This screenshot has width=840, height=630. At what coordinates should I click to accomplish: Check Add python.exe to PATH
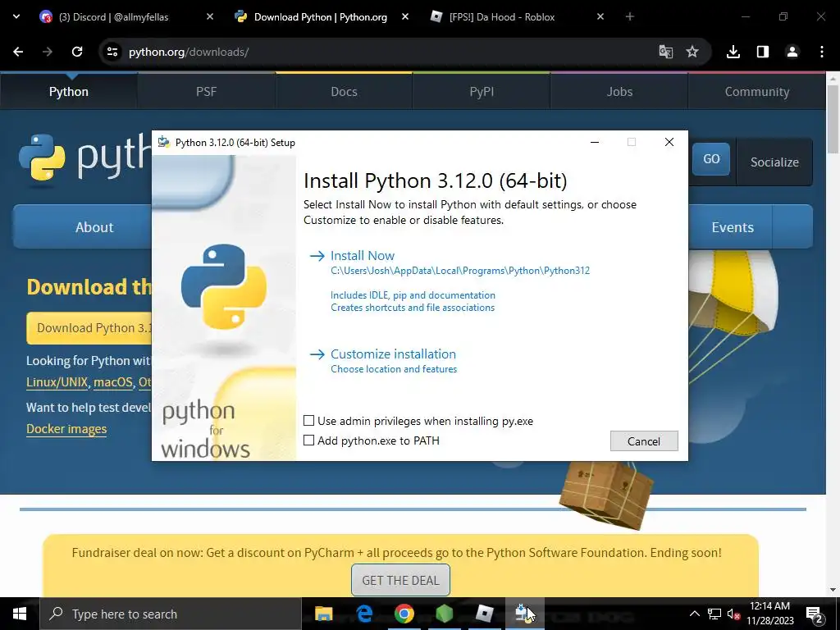pos(308,441)
